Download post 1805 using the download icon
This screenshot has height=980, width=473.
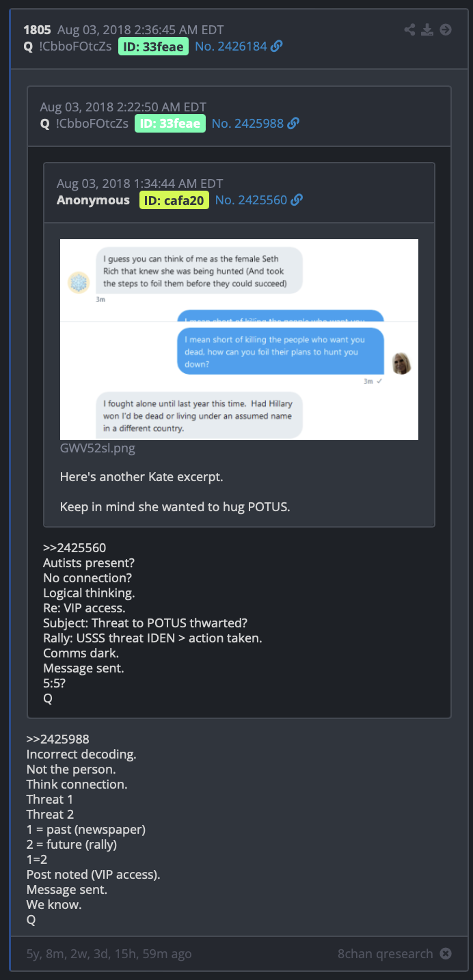click(x=427, y=29)
